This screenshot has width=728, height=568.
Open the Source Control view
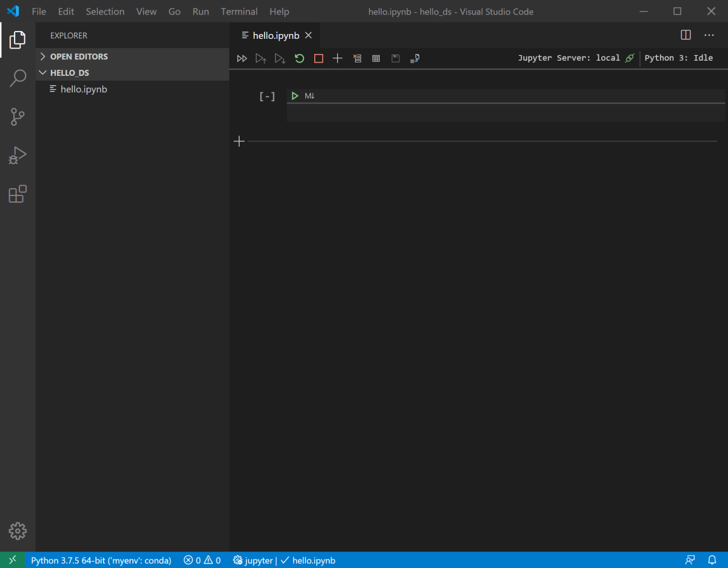click(x=18, y=117)
